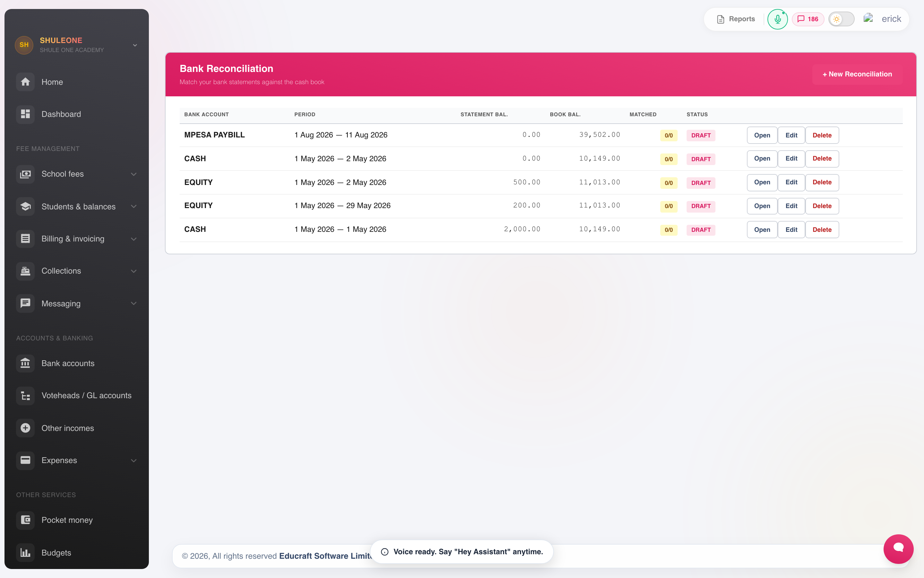Click the Educraft Software Limited footer link
Viewport: 924px width, 578px height.
(326, 556)
